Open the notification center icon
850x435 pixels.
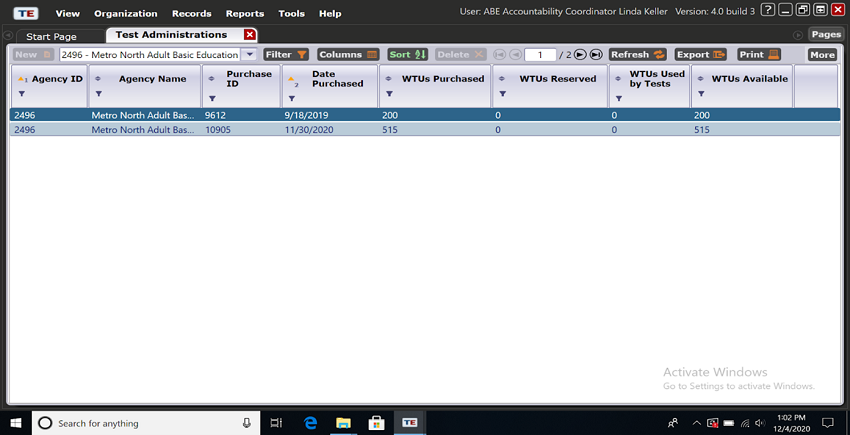click(828, 423)
